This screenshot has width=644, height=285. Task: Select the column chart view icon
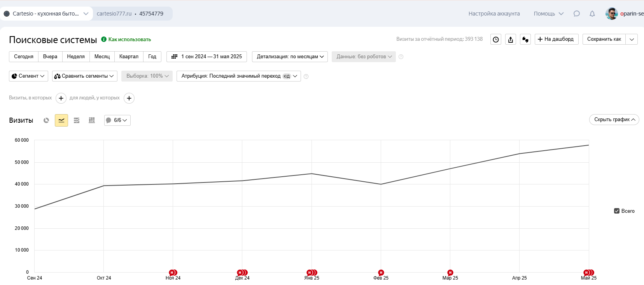click(92, 120)
